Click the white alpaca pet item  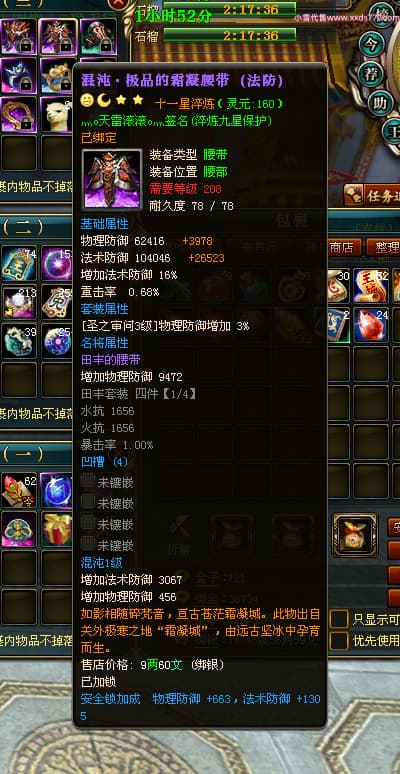[56, 114]
